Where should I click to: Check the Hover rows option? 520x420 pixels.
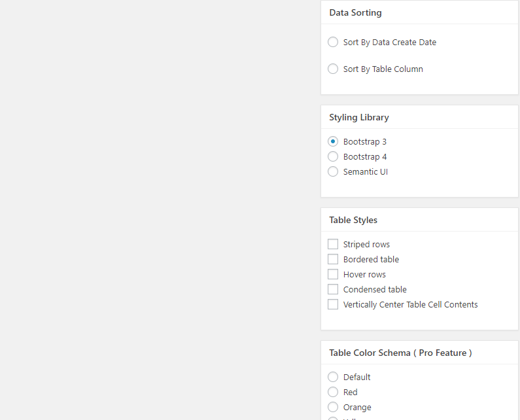coord(333,275)
